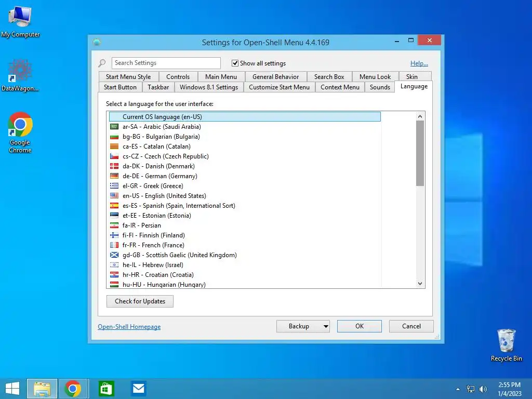
Task: Click the Catalan flag icon
Action: coord(114,146)
